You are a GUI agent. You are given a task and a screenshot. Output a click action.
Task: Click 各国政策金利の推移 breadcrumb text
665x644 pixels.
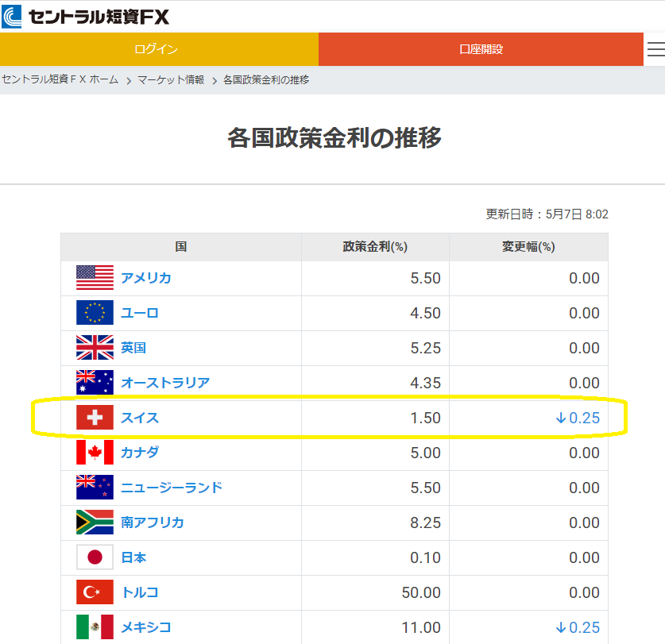click(266, 79)
